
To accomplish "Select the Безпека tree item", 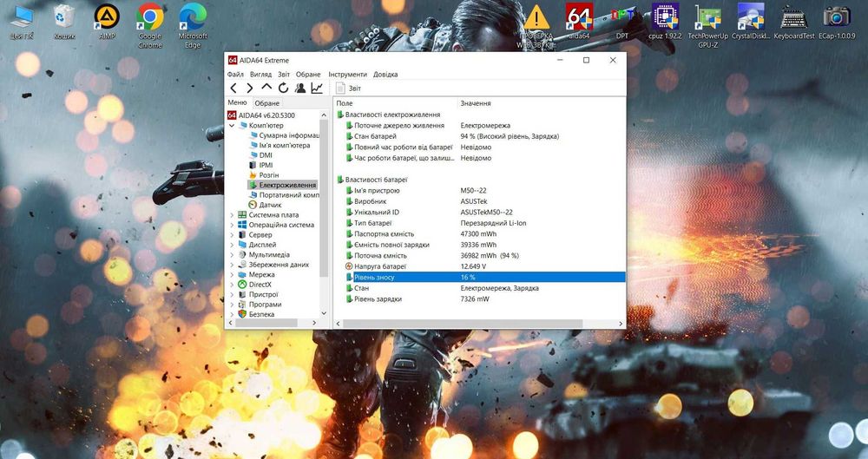I will click(256, 314).
